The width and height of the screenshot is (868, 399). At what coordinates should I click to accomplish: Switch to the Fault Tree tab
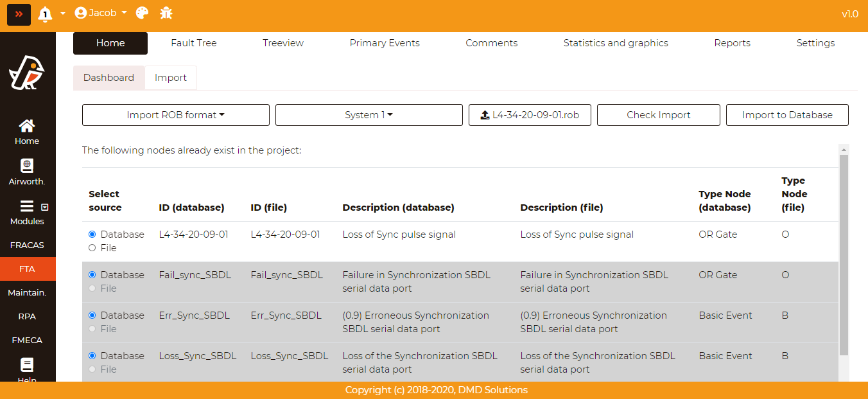(x=194, y=43)
